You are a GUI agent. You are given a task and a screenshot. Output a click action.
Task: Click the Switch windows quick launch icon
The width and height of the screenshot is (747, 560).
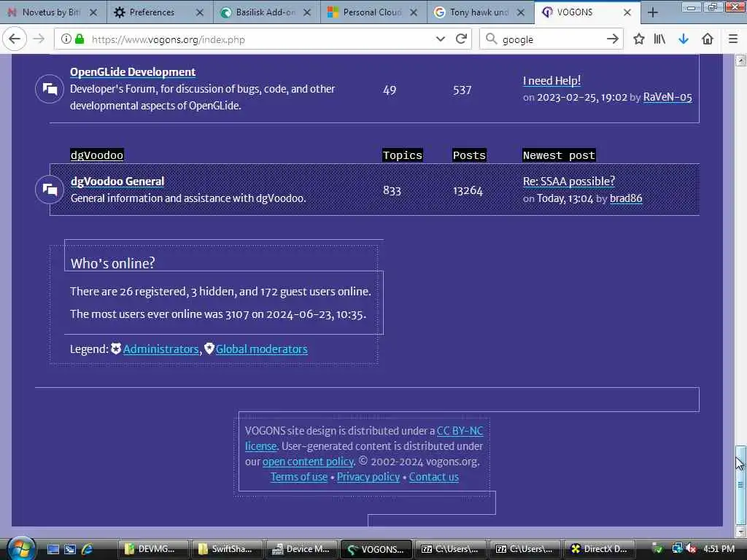(x=70, y=549)
